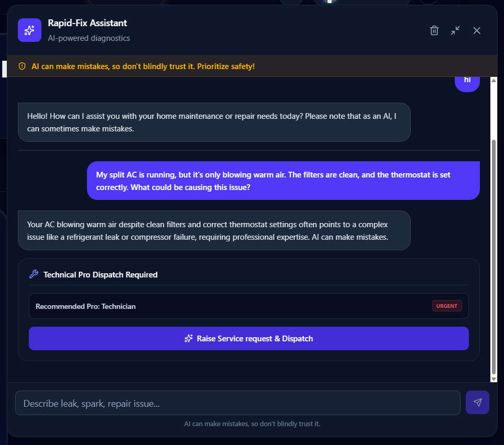This screenshot has height=445, width=504.
Task: Click the chat scrollbar thumb
Action: point(494,257)
